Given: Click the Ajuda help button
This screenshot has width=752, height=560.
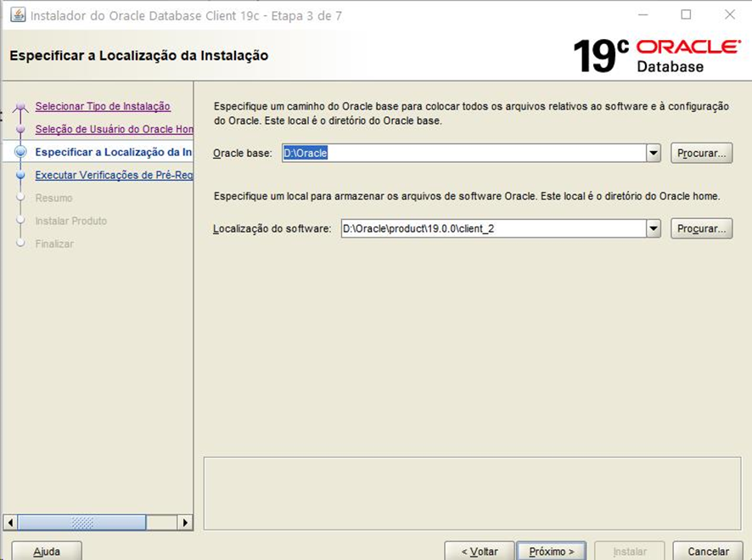Looking at the screenshot, I should click(47, 551).
